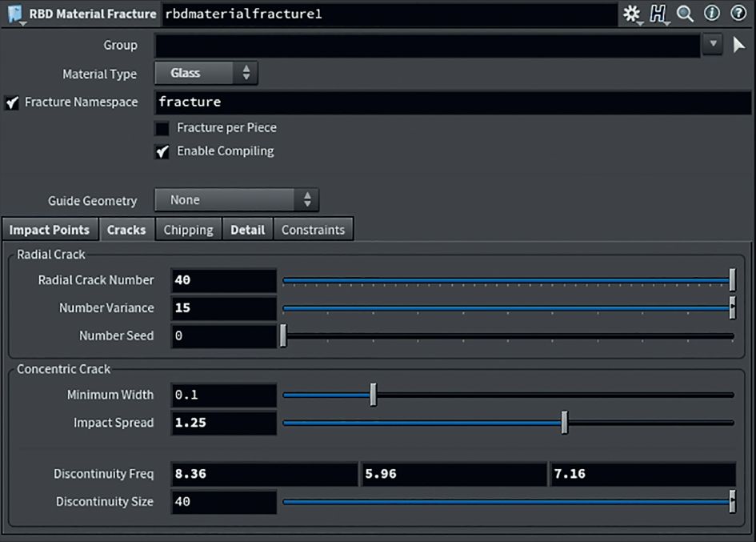The height and width of the screenshot is (542, 756).
Task: Click the RBD Material Fracture node icon
Action: tap(12, 13)
